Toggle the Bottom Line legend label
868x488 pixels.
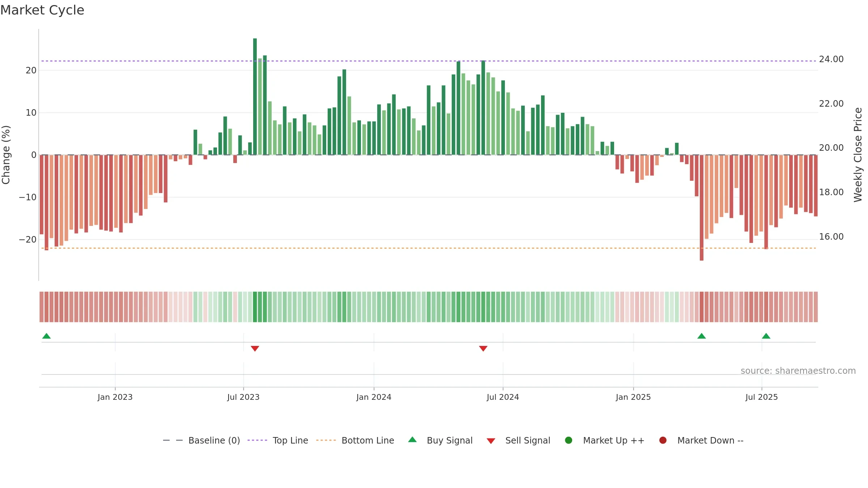coord(368,440)
